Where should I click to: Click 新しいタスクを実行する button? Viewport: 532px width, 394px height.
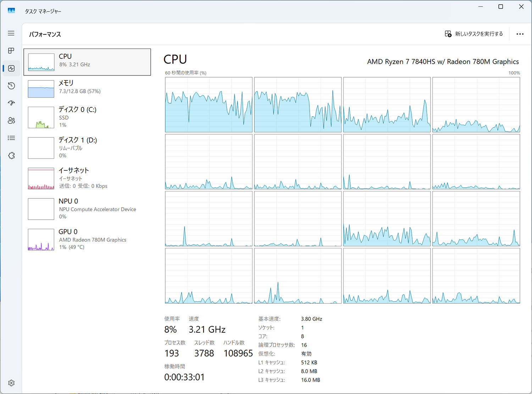click(x=474, y=34)
